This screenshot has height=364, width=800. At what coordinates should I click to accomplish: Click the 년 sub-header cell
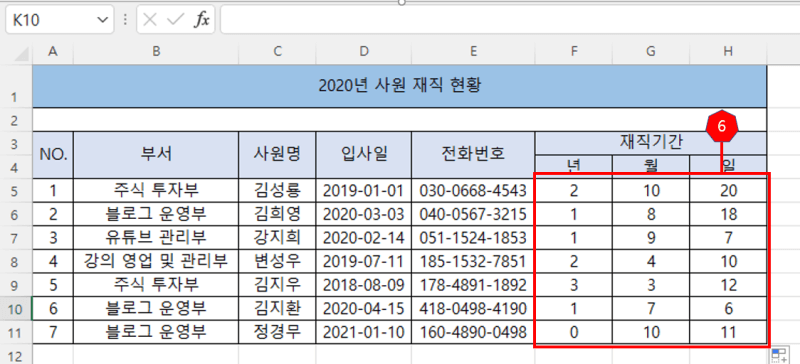[573, 166]
